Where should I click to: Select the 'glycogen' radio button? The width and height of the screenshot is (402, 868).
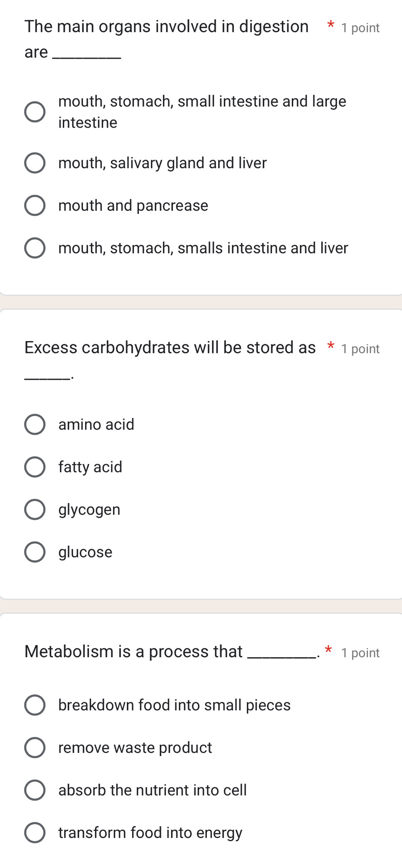coord(35,509)
